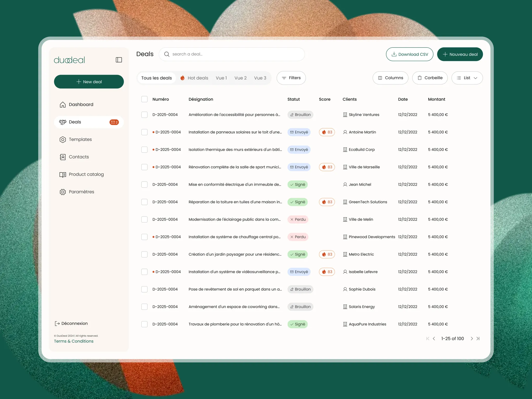Tick the EcoBuild Corp row checkbox
Image resolution: width=532 pixels, height=399 pixels.
tap(144, 150)
